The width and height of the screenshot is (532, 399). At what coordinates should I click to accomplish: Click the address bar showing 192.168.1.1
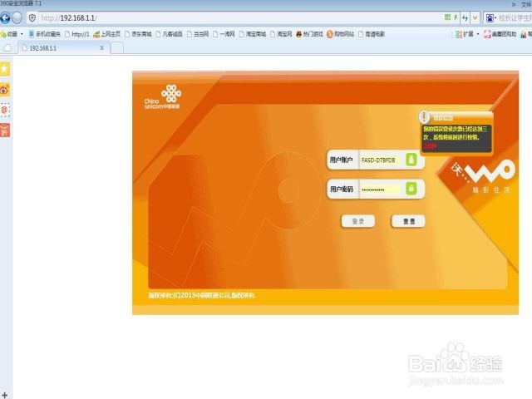click(x=238, y=18)
